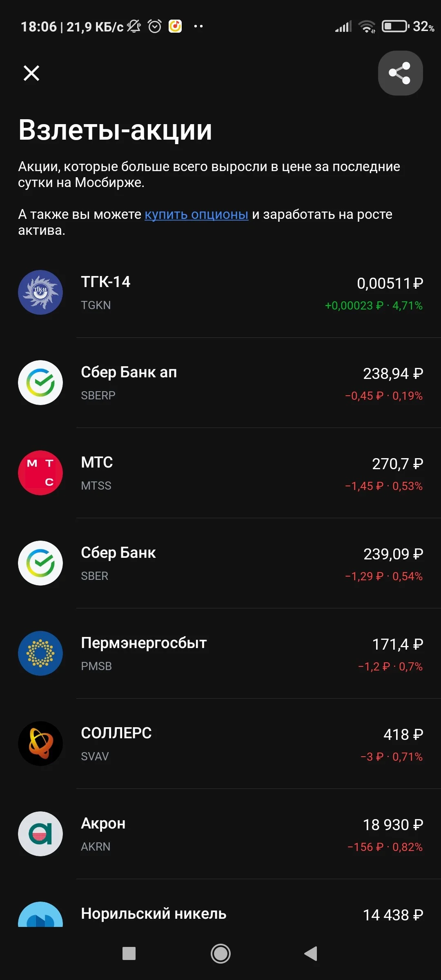The width and height of the screenshot is (441, 980).
Task: Open the ТГК-14 company logo
Action: pyautogui.click(x=40, y=292)
